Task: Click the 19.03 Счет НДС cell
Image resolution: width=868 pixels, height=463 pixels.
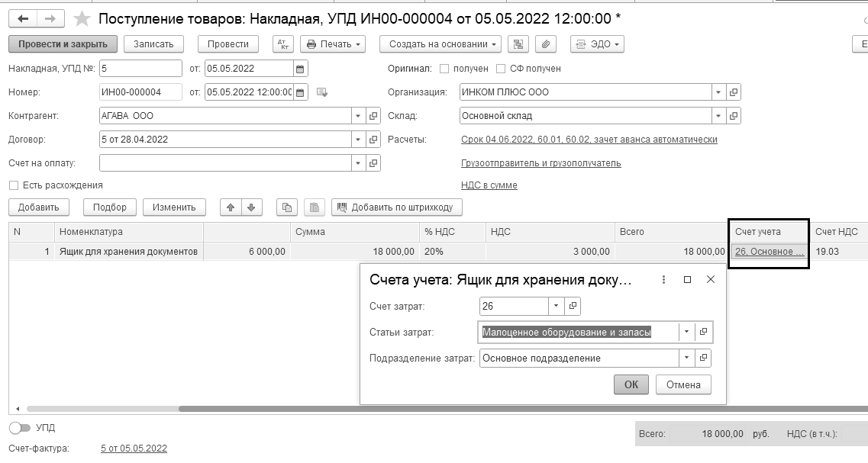Action: click(839, 252)
